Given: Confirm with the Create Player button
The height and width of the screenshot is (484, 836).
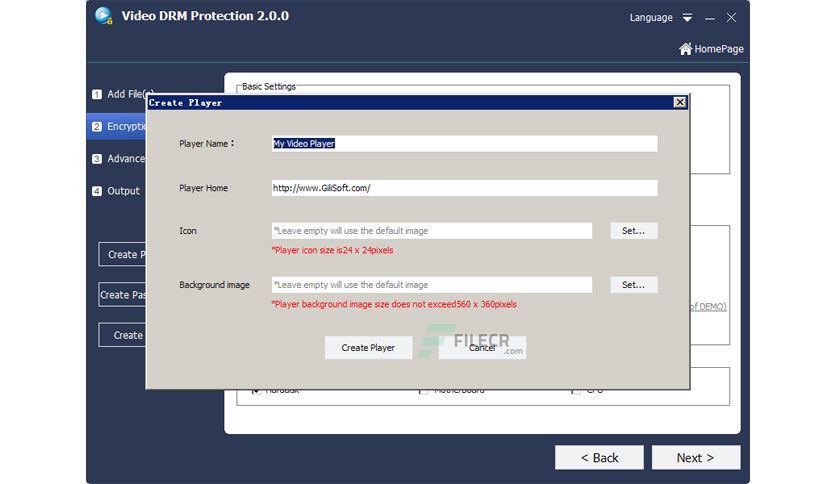Looking at the screenshot, I should pos(368,348).
